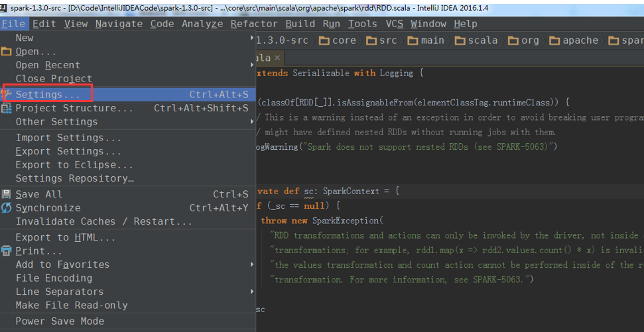Click the Logging word in class declaration
Image resolution: width=644 pixels, height=332 pixels.
(397, 74)
